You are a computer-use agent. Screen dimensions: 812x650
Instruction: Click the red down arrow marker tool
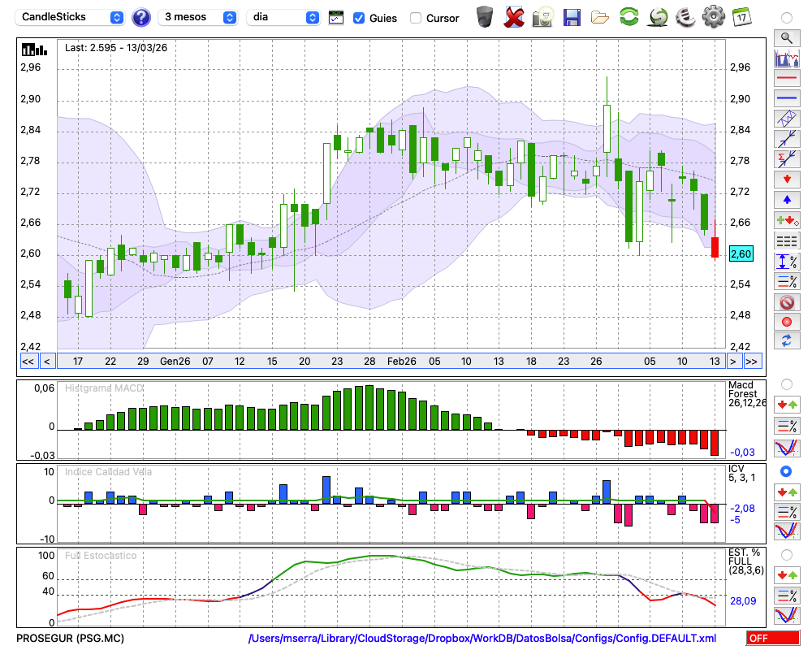[x=787, y=180]
